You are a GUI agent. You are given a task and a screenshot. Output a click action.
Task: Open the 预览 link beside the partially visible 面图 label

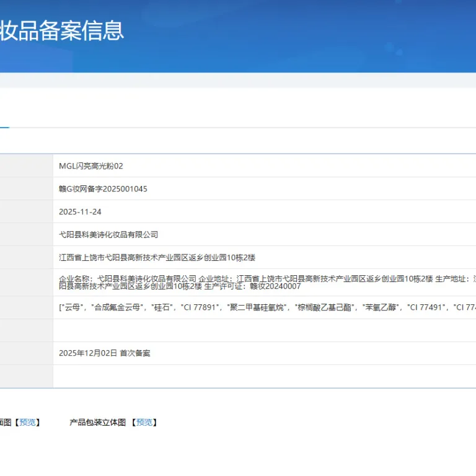coord(27,422)
